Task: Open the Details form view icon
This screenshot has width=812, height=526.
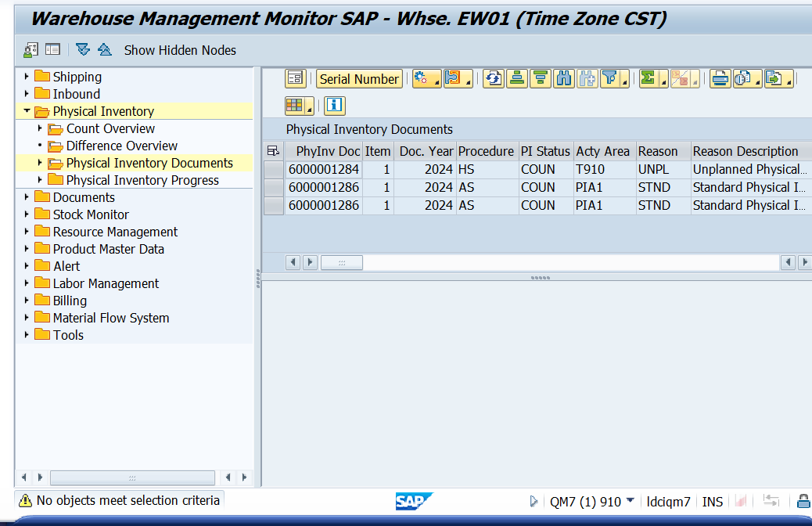Action: tap(295, 79)
